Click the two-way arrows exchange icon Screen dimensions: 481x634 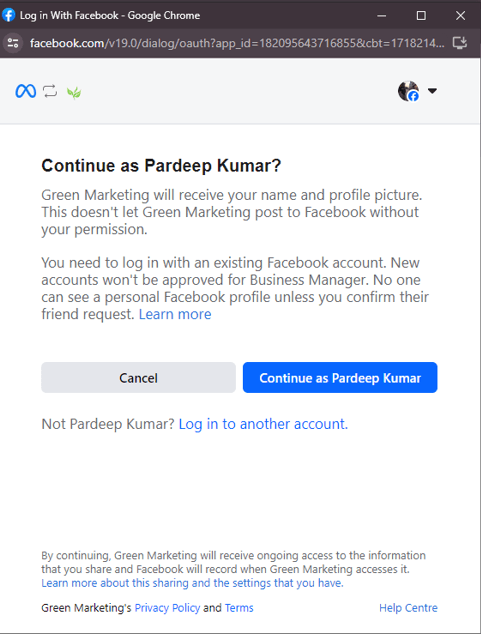50,91
